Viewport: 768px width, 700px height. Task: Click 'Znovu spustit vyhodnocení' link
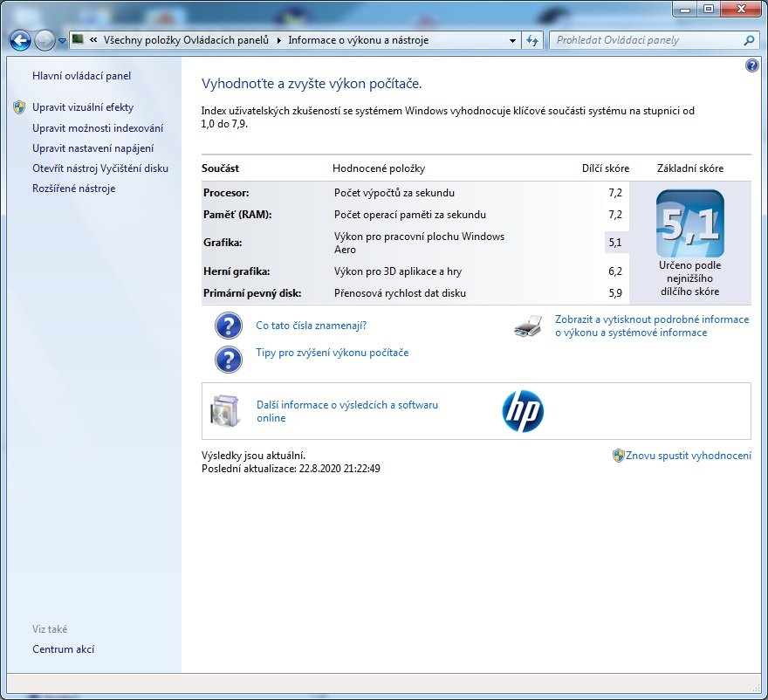pos(688,456)
